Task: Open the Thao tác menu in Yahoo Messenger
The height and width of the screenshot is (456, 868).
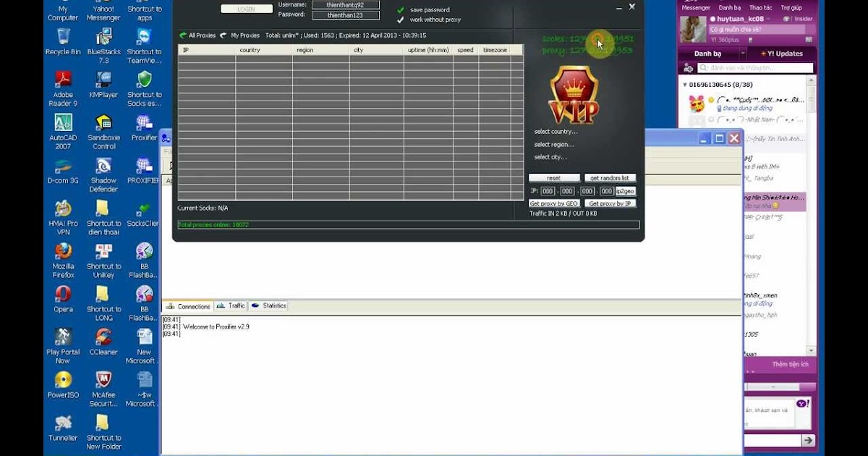Action: point(760,7)
